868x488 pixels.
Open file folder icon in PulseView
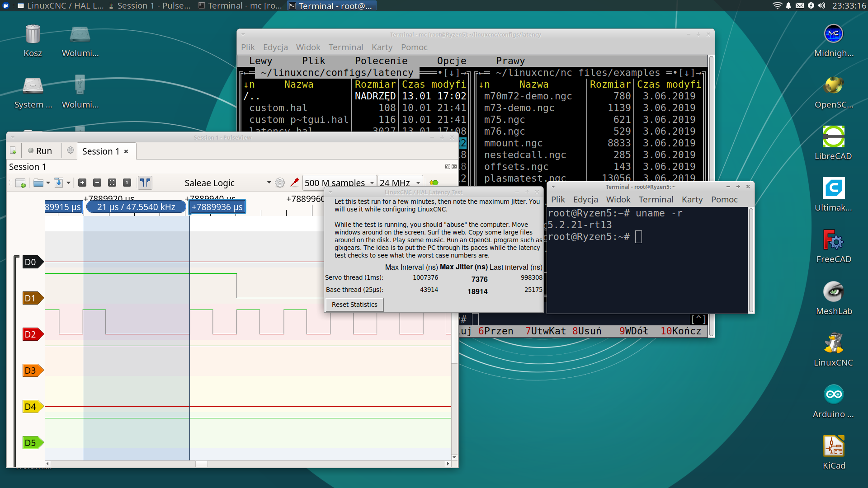tap(38, 183)
